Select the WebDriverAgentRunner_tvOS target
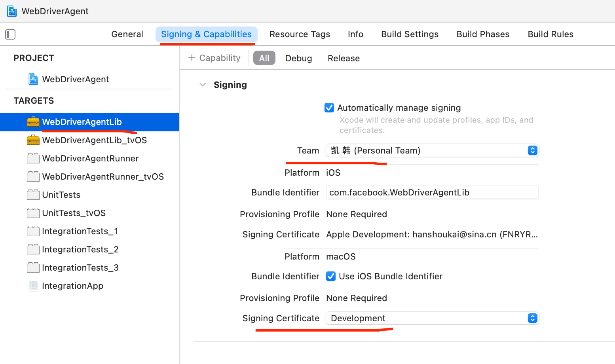The width and height of the screenshot is (615, 364). 89,176
